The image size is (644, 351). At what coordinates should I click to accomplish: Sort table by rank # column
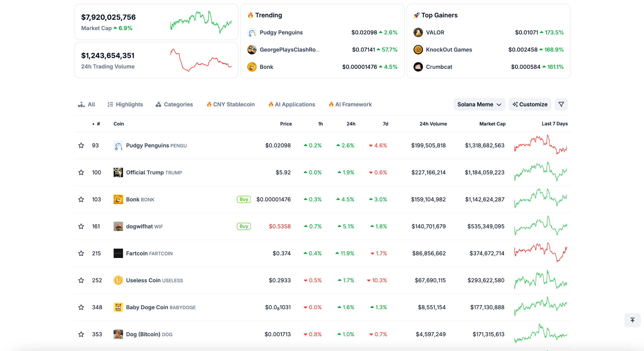pos(98,124)
